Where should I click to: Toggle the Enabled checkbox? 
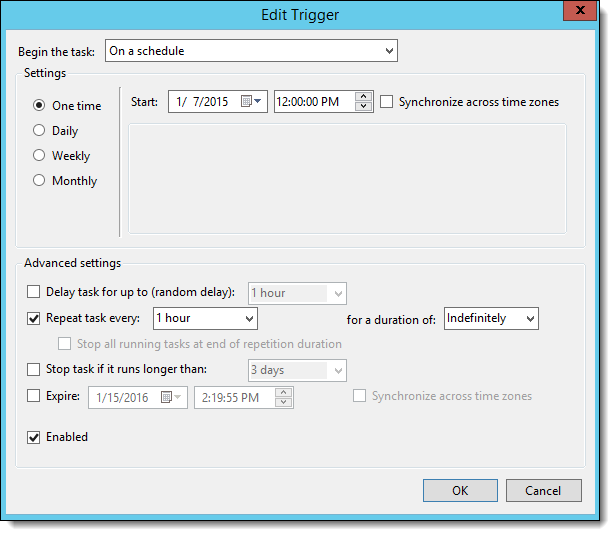[x=35, y=437]
